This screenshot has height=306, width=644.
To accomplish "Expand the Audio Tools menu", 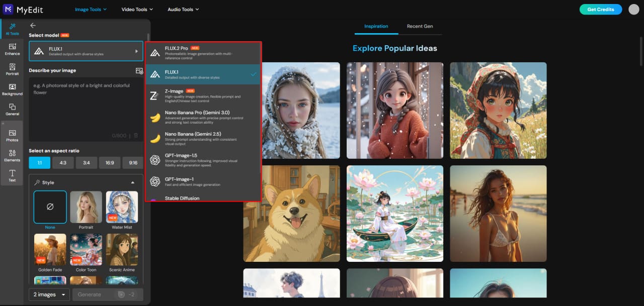I will coord(183,10).
